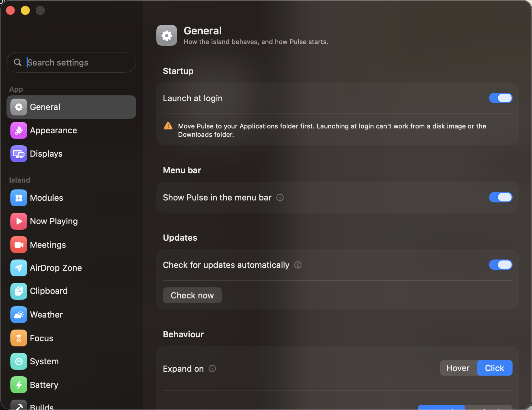This screenshot has height=410, width=532.
Task: Open the General settings pane
Action: coord(71,107)
